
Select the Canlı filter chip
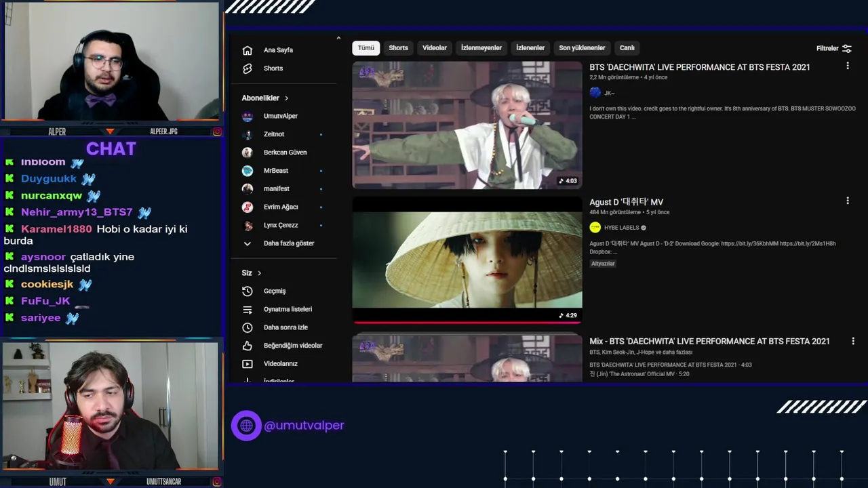click(627, 48)
